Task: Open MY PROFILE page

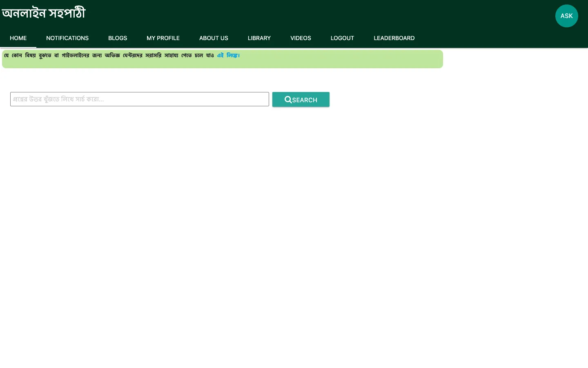Action: 163,38
